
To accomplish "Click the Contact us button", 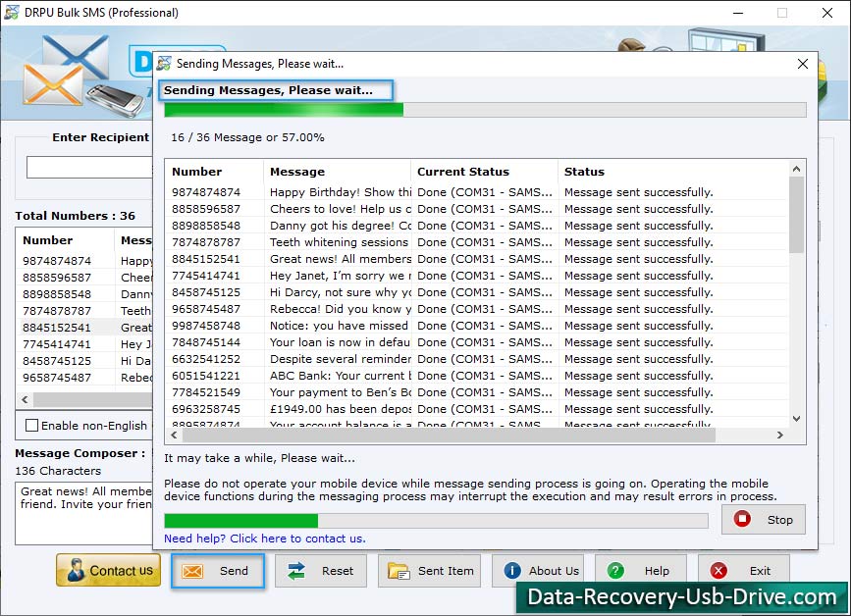I will [109, 570].
